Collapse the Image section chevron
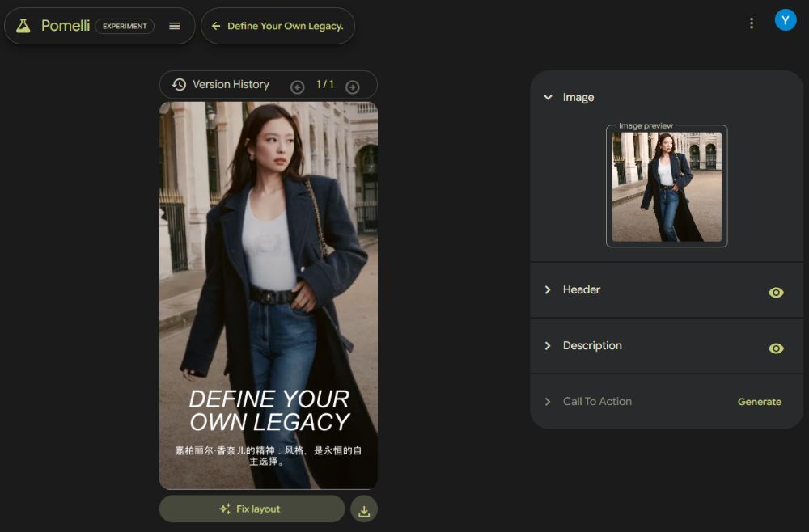The height and width of the screenshot is (532, 809). click(x=548, y=97)
